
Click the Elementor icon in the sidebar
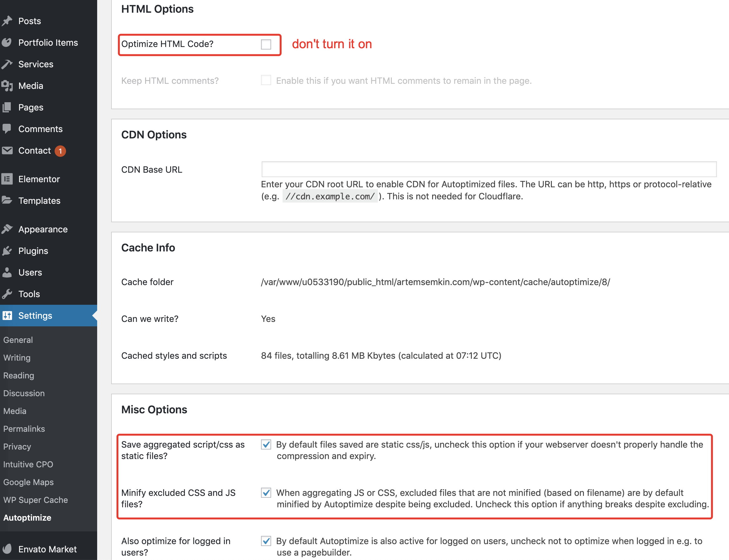tap(7, 179)
